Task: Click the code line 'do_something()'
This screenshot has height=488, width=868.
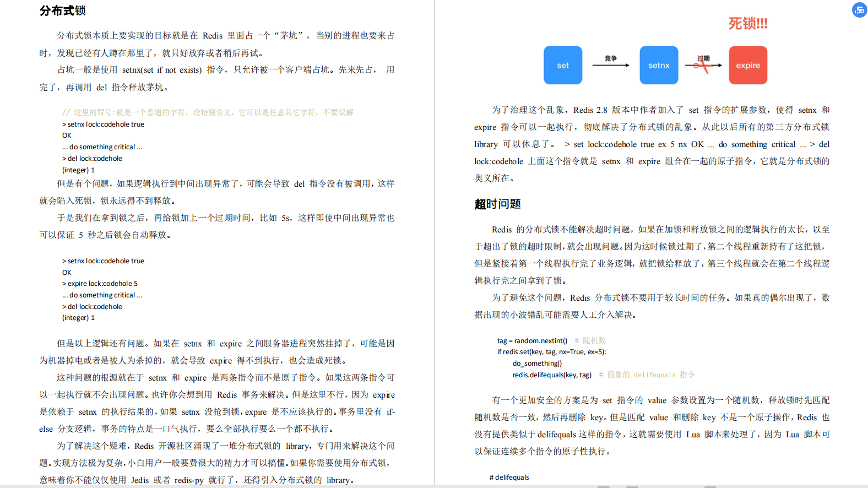Action: click(x=537, y=364)
